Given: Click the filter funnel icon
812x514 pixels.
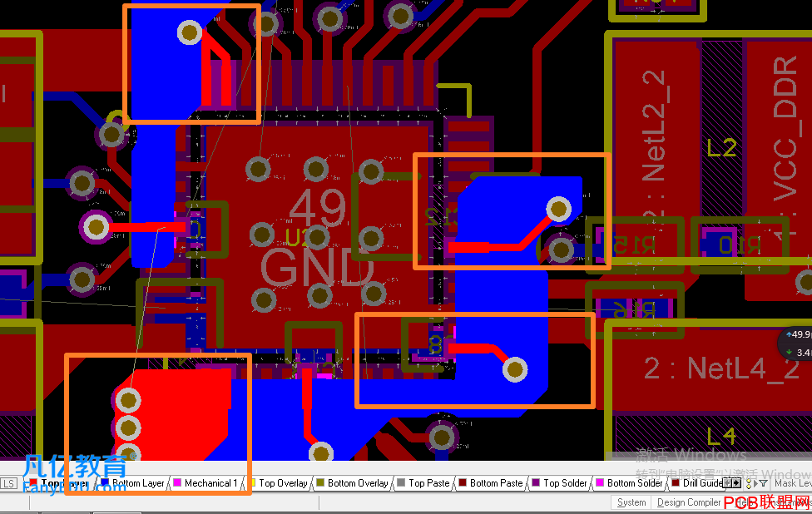Looking at the screenshot, I should coord(763,483).
